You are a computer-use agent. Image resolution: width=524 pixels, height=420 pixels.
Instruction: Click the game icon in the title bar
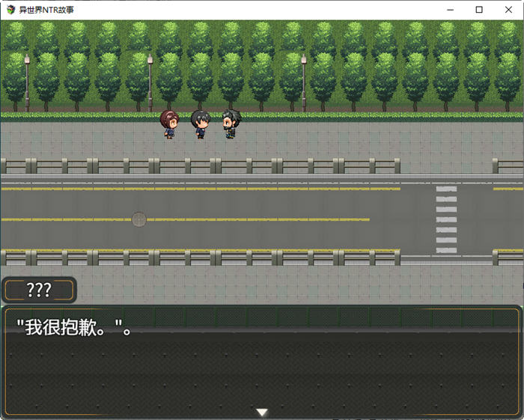click(x=10, y=10)
